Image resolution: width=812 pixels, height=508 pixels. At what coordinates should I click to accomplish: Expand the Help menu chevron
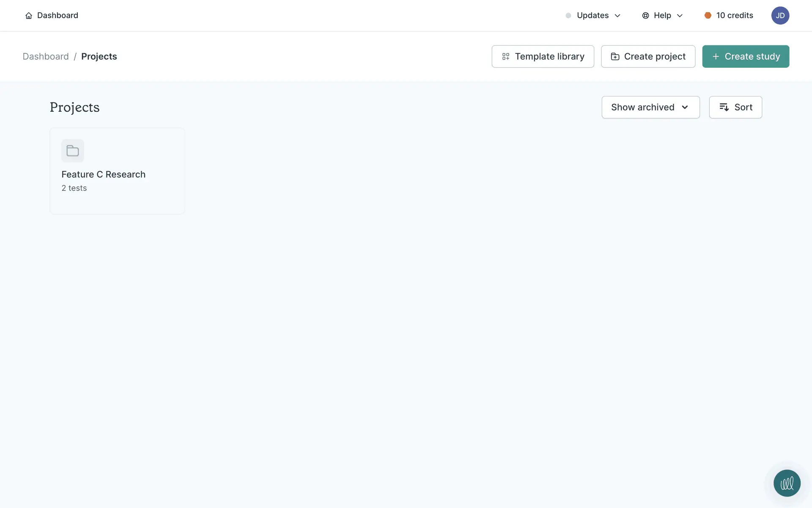[680, 16]
